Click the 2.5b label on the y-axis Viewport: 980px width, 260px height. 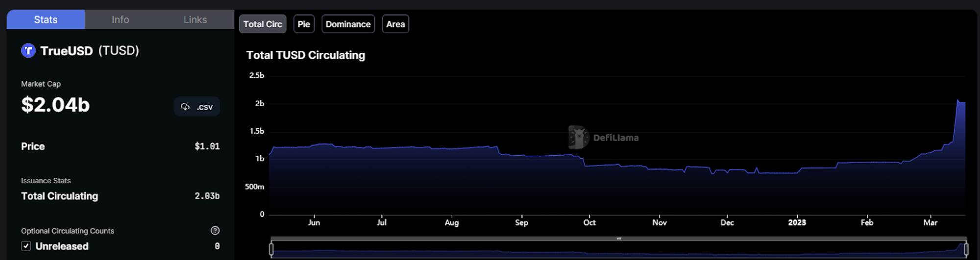click(257, 75)
